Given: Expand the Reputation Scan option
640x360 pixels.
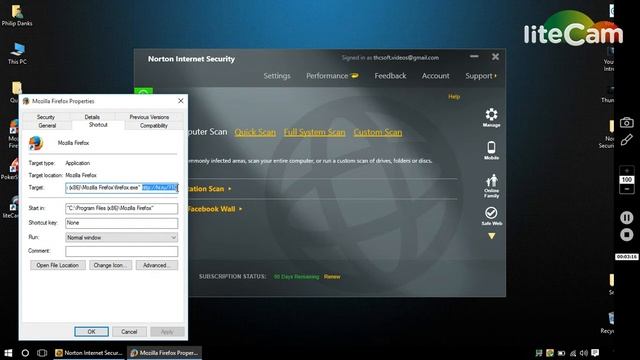Looking at the screenshot, I should (209, 189).
